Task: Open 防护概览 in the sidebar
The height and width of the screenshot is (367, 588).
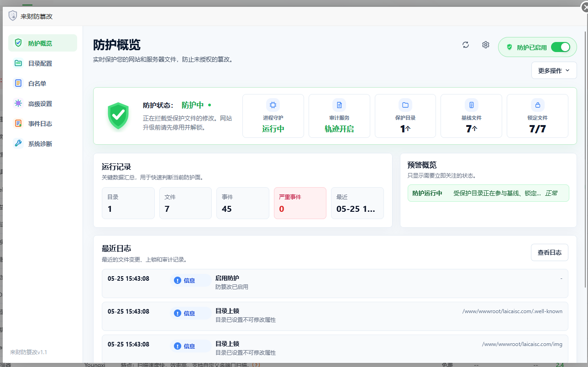Action: [x=42, y=43]
